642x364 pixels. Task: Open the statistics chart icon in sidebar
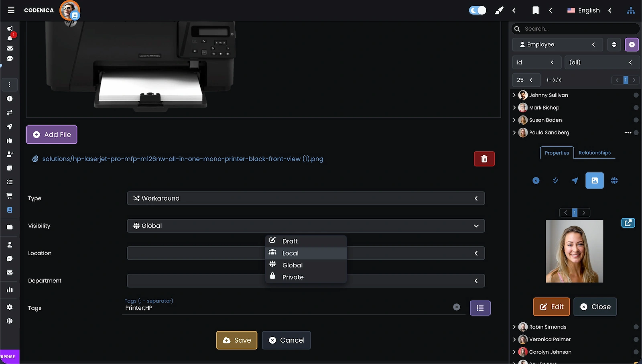click(x=10, y=289)
